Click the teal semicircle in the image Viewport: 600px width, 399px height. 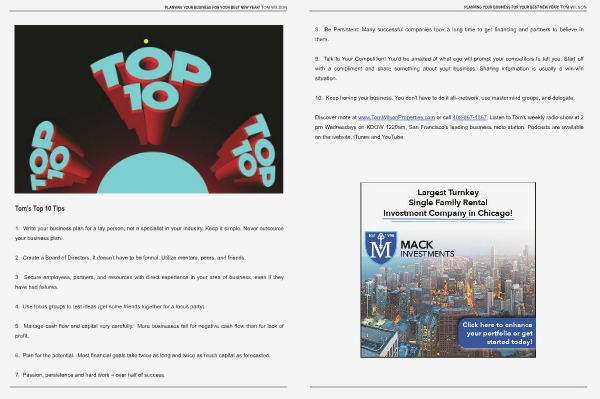pos(153,173)
